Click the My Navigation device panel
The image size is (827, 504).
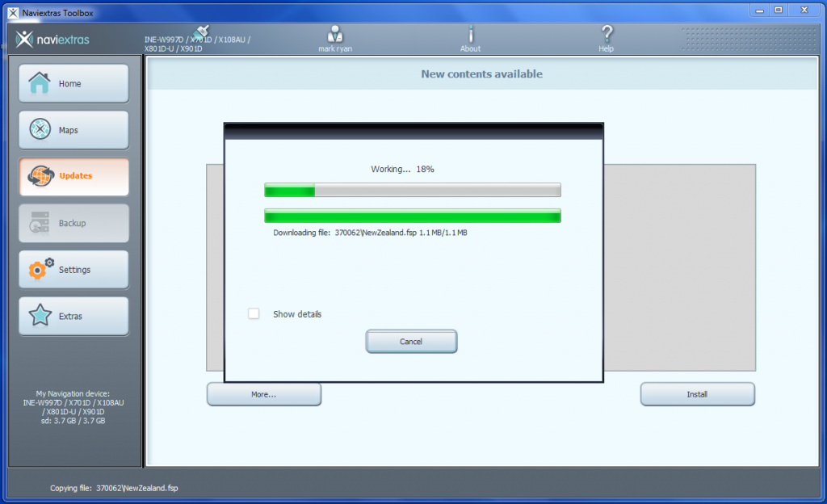click(73, 408)
